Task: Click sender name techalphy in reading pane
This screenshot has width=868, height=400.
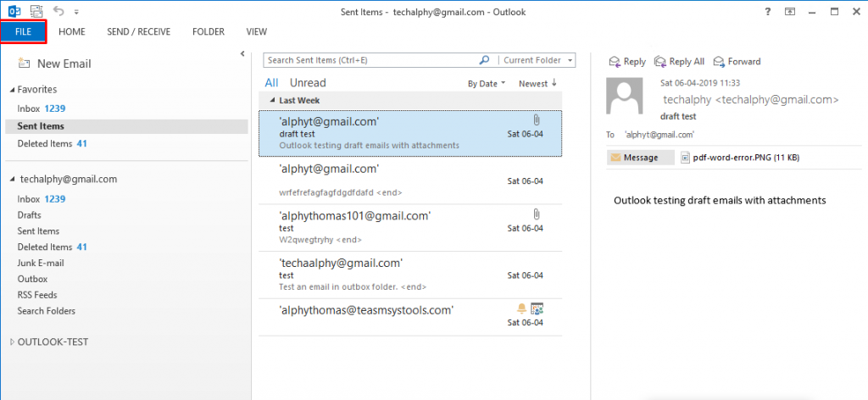Action: [750, 100]
